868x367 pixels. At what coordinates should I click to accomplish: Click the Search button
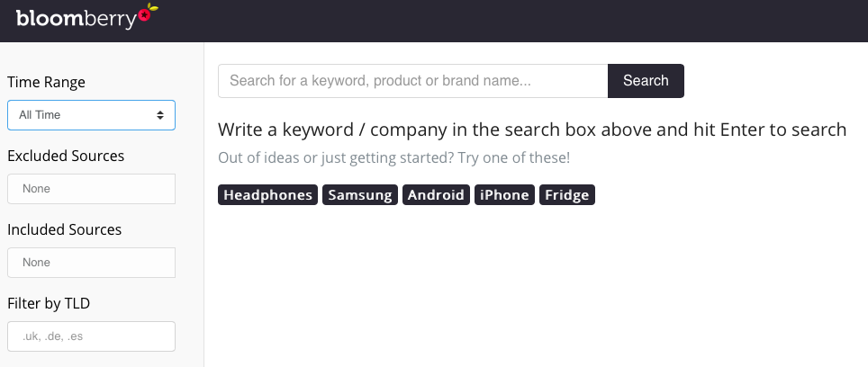tap(646, 81)
